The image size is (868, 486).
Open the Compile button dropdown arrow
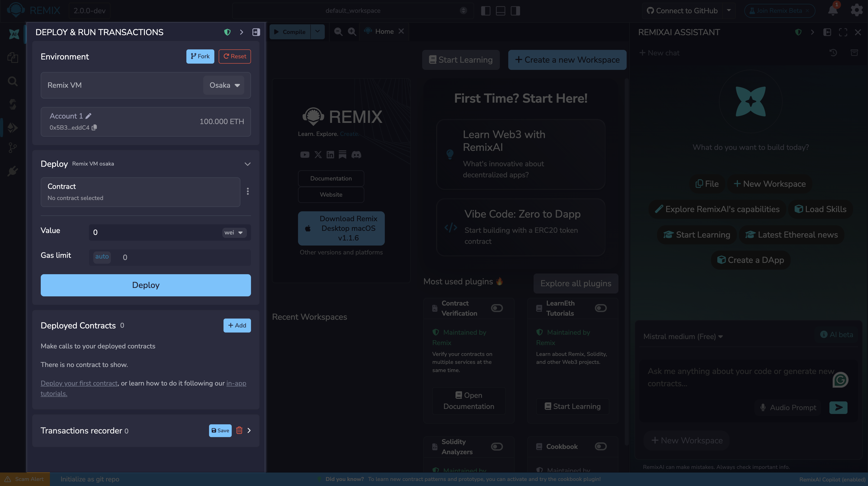coord(317,32)
